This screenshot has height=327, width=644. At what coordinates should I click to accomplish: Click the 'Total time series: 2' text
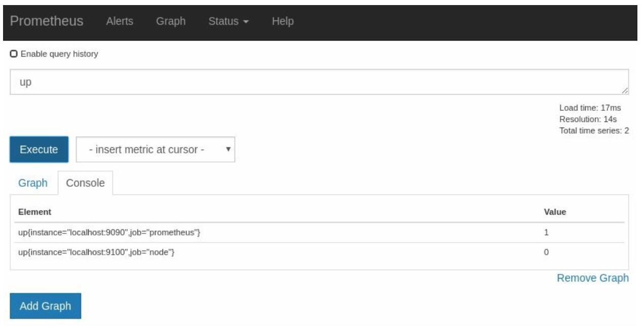(x=594, y=131)
